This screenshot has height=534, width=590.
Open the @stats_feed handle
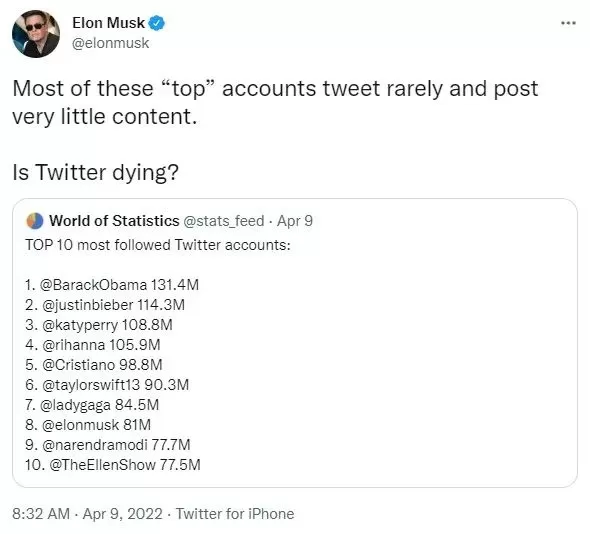(x=224, y=221)
